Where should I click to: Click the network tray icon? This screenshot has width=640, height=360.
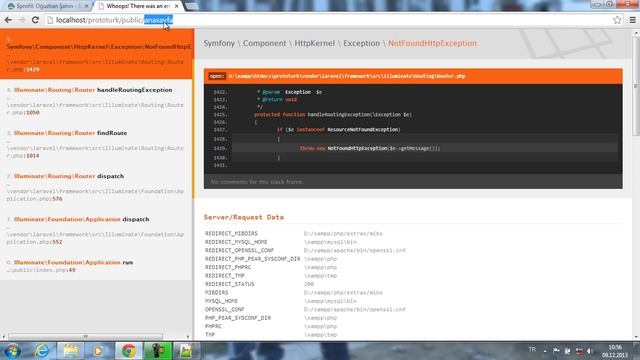point(579,351)
